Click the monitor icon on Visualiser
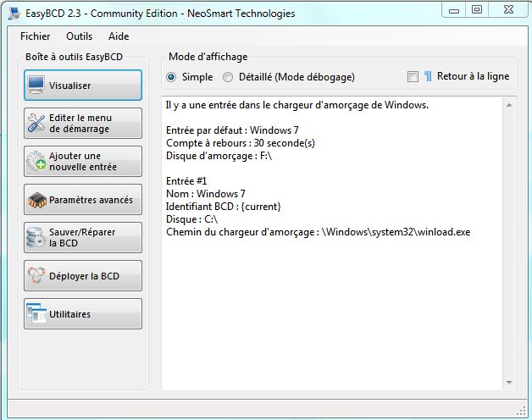The width and height of the screenshot is (532, 420). coord(36,85)
